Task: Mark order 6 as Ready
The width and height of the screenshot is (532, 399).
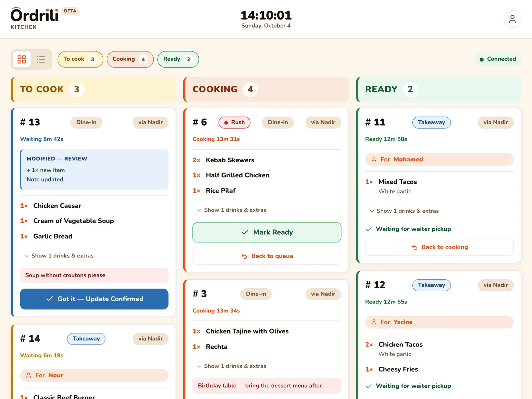Action: click(267, 232)
